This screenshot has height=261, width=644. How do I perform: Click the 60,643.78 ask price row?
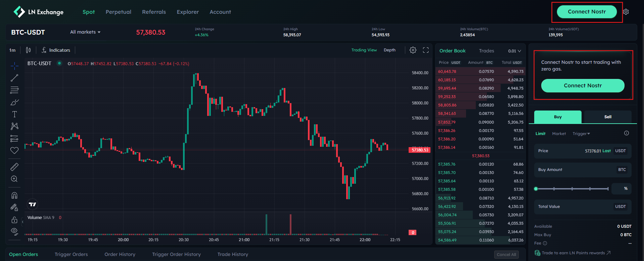(480, 72)
